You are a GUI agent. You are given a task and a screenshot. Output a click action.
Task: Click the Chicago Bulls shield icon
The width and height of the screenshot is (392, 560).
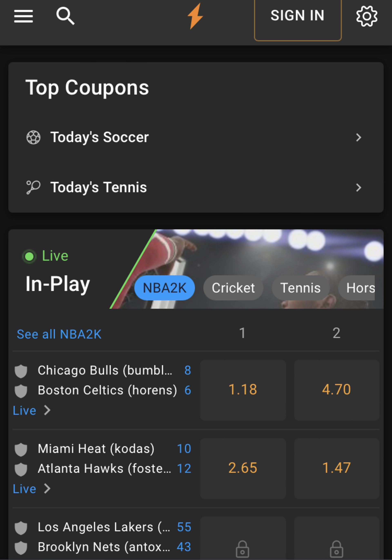[21, 371]
